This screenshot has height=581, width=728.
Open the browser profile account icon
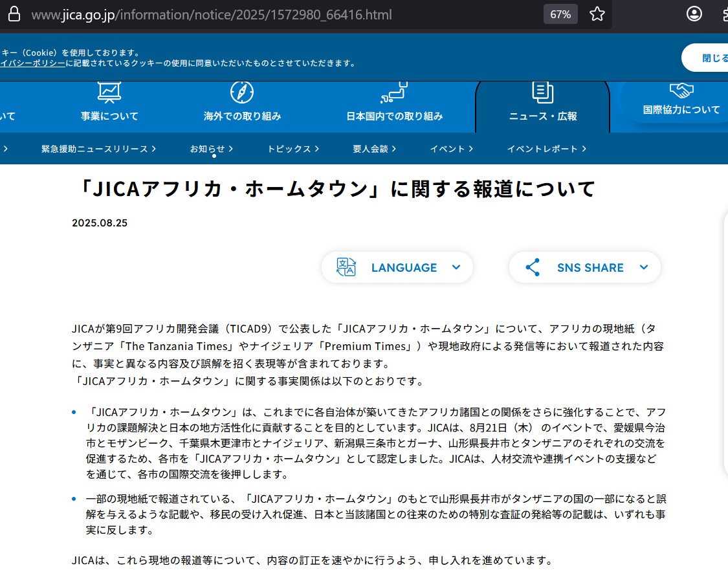pos(694,14)
